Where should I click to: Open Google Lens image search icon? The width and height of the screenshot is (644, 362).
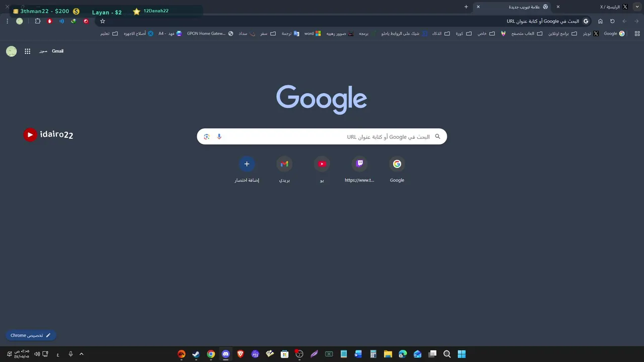coord(206,137)
